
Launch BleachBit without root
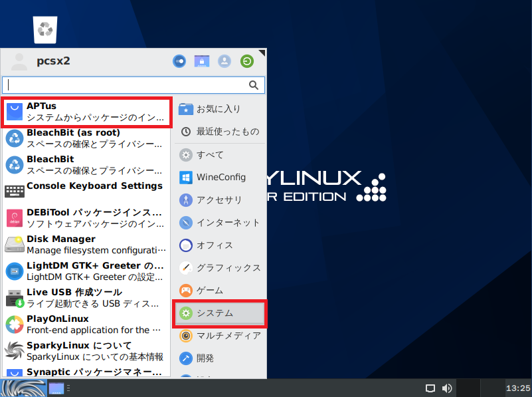point(86,165)
